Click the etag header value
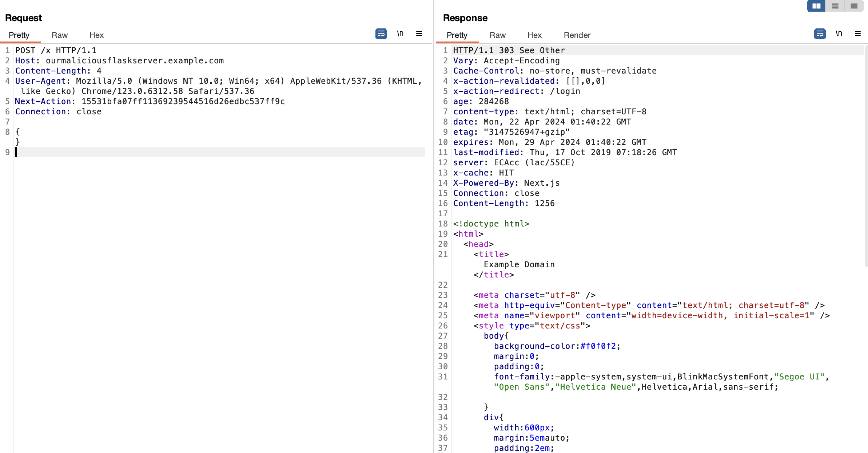Screen dimensions: 868x453 click(x=527, y=132)
